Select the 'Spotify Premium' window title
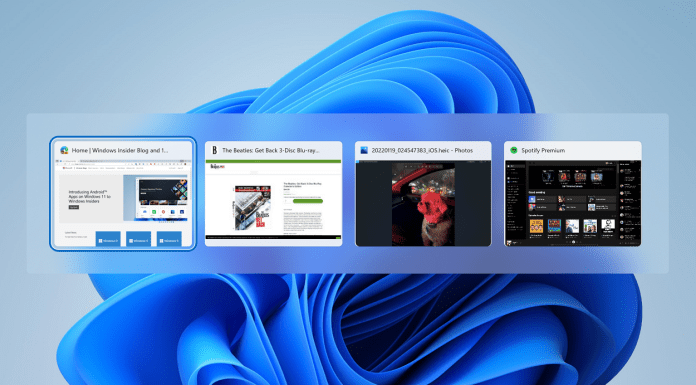This screenshot has width=696, height=385. tap(543, 151)
